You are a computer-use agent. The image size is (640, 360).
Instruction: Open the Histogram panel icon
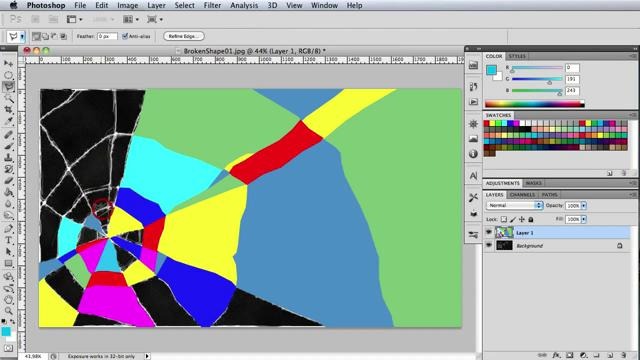(473, 139)
